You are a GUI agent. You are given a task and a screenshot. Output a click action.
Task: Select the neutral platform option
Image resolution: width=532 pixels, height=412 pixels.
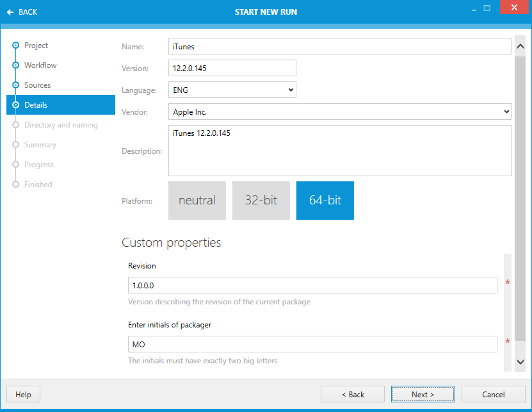pyautogui.click(x=197, y=201)
